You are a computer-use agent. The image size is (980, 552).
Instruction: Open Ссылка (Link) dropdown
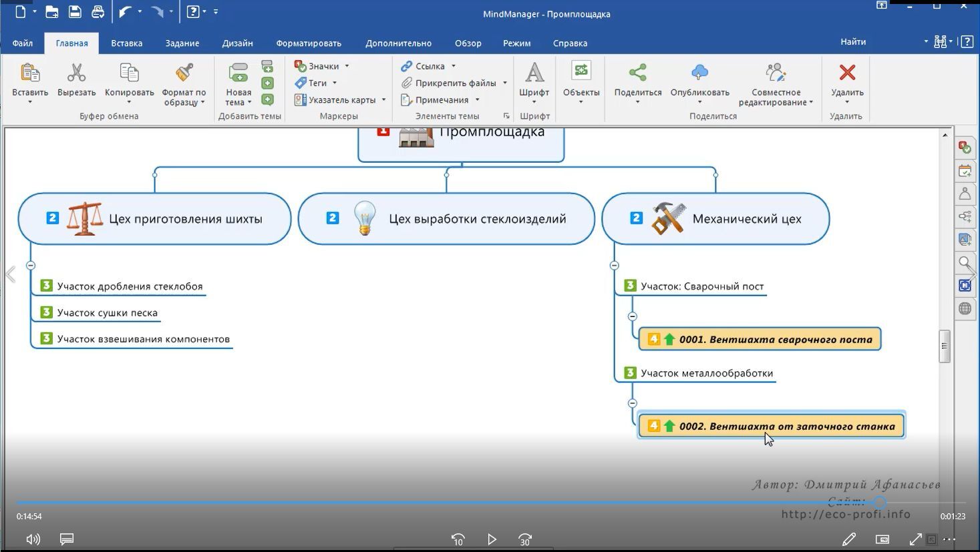pyautogui.click(x=428, y=66)
